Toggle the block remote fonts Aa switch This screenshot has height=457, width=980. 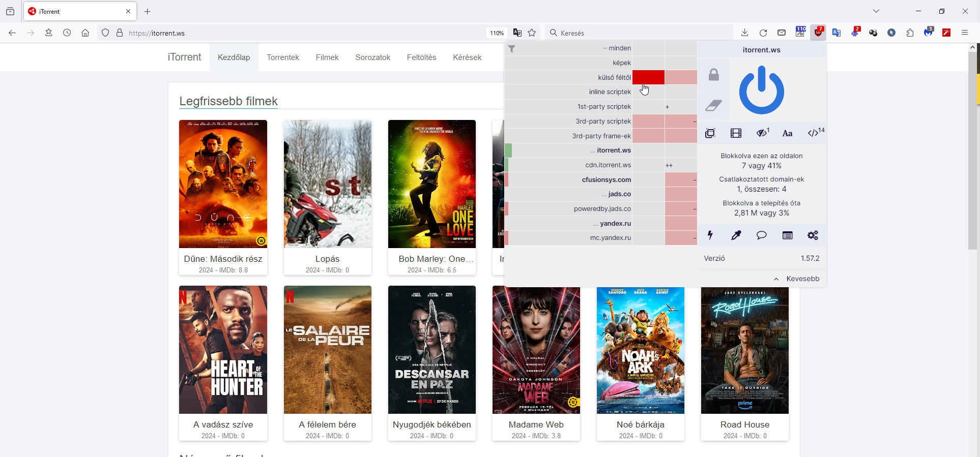tap(788, 133)
